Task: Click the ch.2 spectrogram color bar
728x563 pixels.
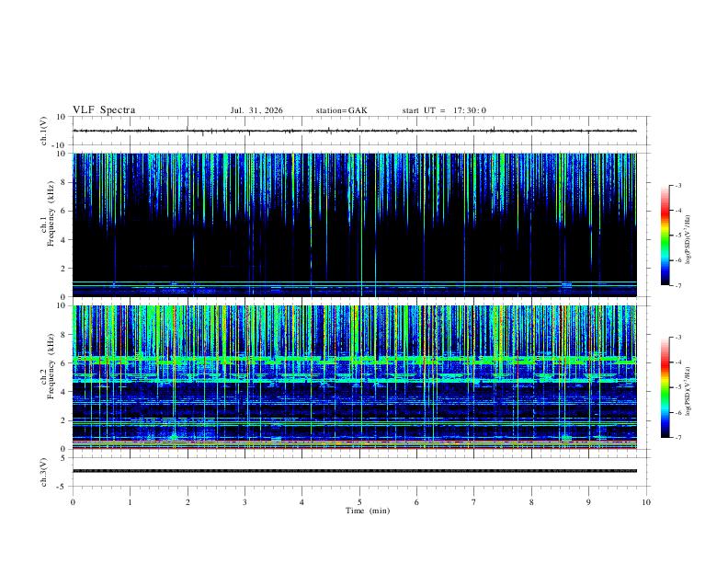Action: 665,387
